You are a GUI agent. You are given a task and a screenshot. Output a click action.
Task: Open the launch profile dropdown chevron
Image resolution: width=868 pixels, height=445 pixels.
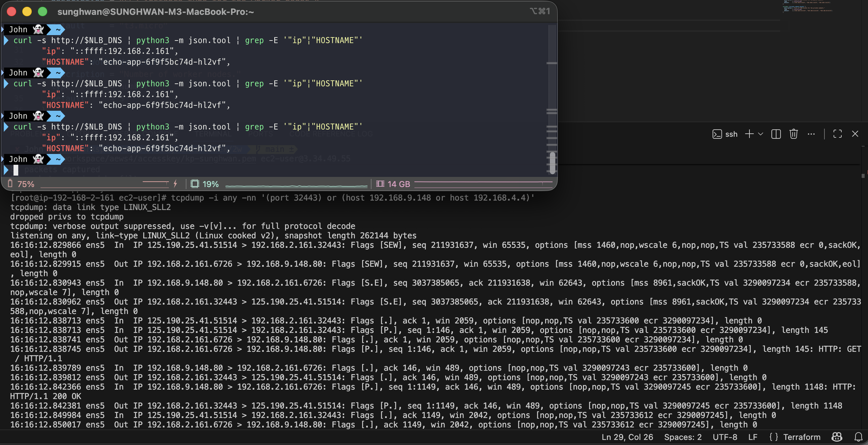761,134
